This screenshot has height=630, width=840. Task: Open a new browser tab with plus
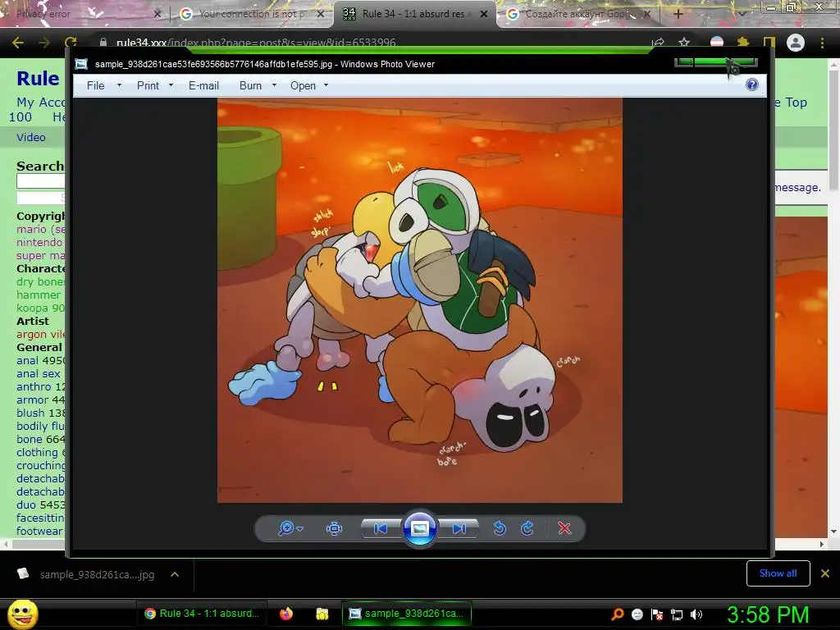coord(678,14)
